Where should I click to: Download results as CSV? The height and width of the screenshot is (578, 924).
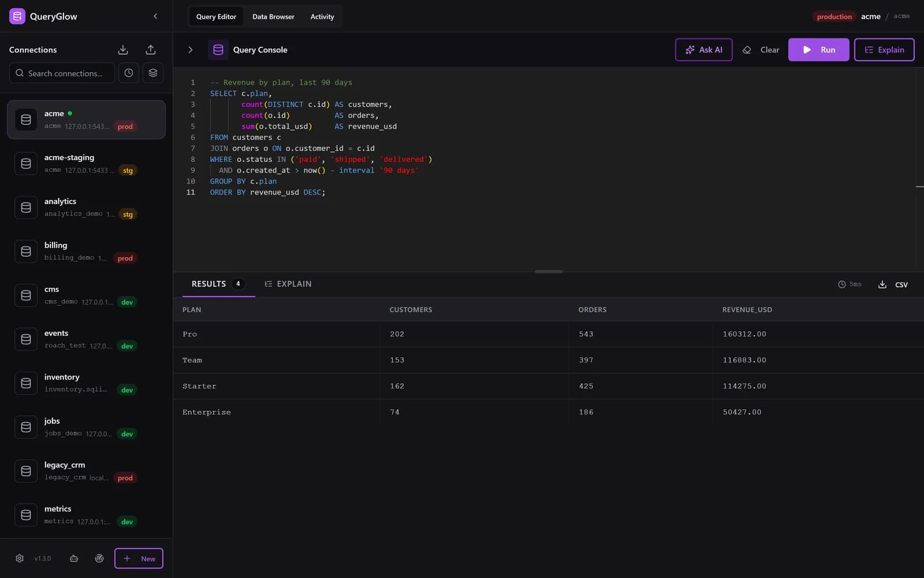(893, 284)
